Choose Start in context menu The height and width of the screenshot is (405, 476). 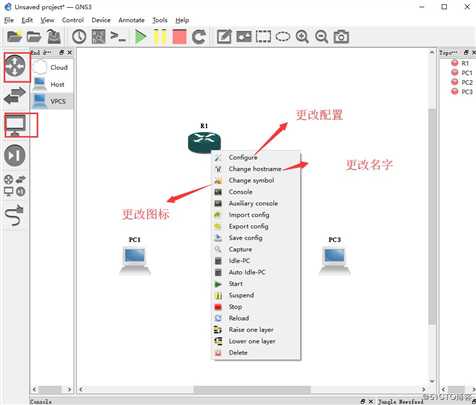256,284
